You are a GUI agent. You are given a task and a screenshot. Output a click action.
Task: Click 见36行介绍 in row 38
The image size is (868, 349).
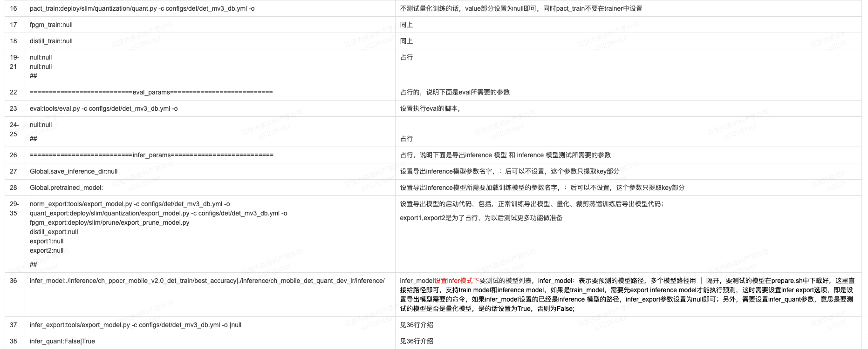point(417,341)
